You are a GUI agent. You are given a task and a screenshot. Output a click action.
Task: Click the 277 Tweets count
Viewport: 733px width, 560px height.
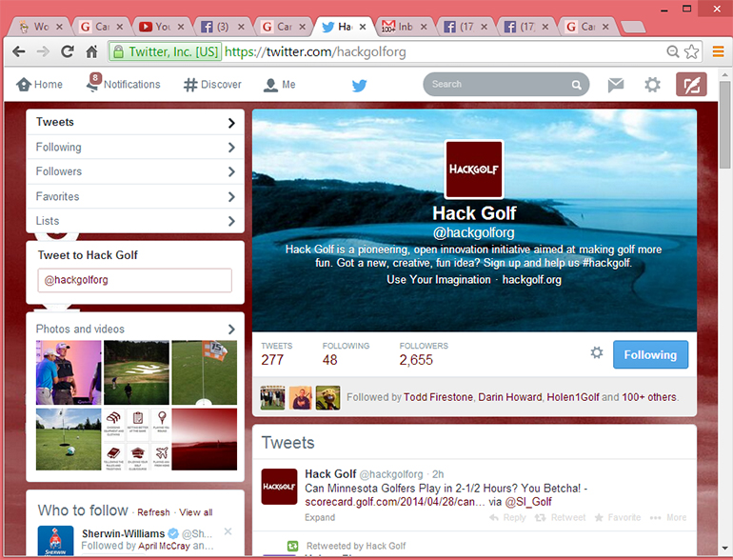coord(272,360)
